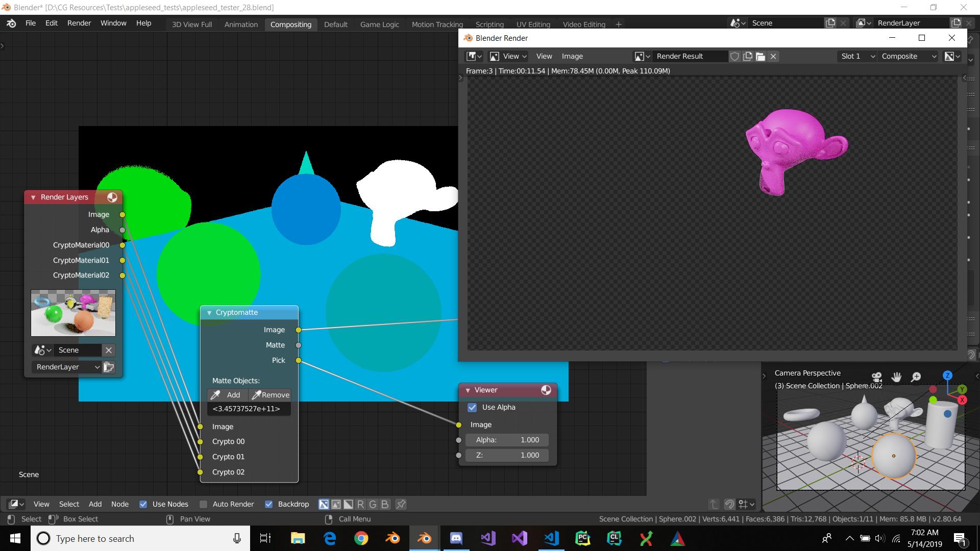Open the Slot 1 dropdown
Screen dimensions: 980x551
(x=857, y=57)
